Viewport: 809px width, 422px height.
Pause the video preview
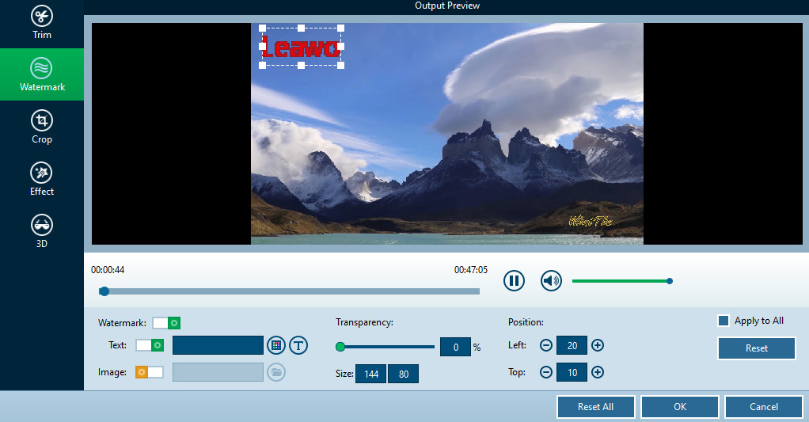[514, 281]
